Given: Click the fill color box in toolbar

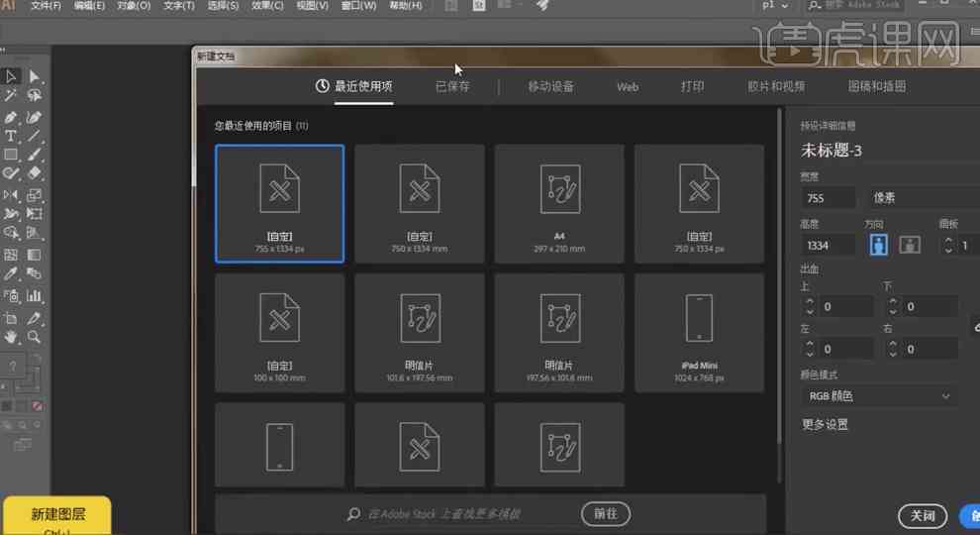Looking at the screenshot, I should (x=13, y=367).
